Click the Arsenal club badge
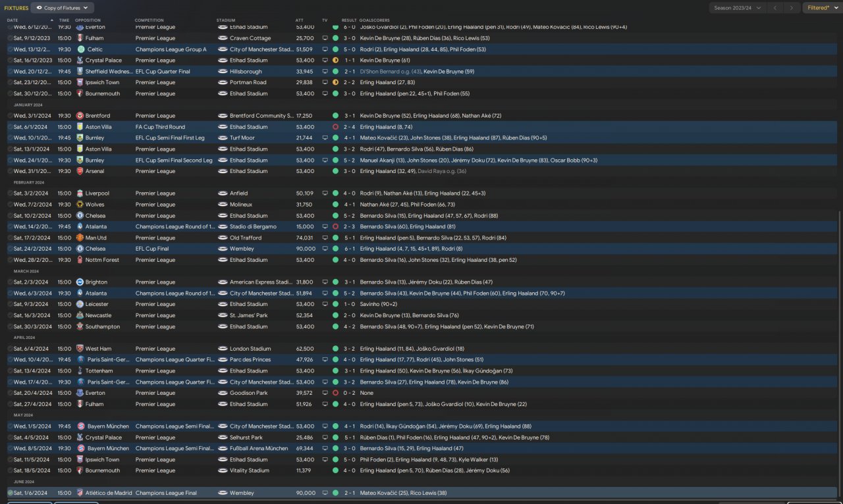The width and height of the screenshot is (843, 504). 80,171
